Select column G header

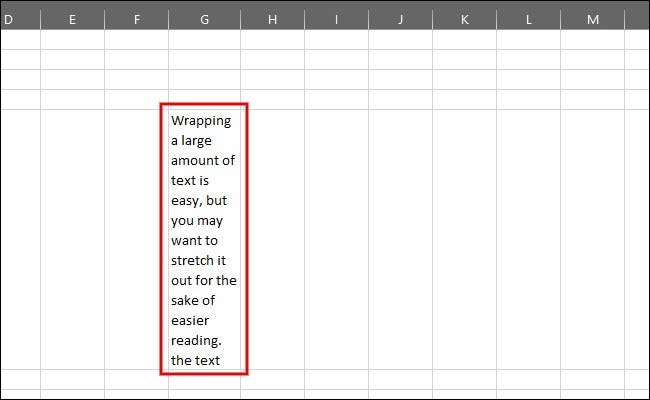(204, 19)
